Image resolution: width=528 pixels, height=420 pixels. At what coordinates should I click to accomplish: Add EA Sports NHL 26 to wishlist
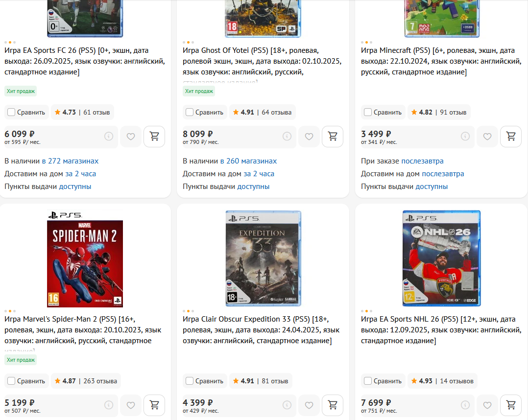pyautogui.click(x=487, y=405)
